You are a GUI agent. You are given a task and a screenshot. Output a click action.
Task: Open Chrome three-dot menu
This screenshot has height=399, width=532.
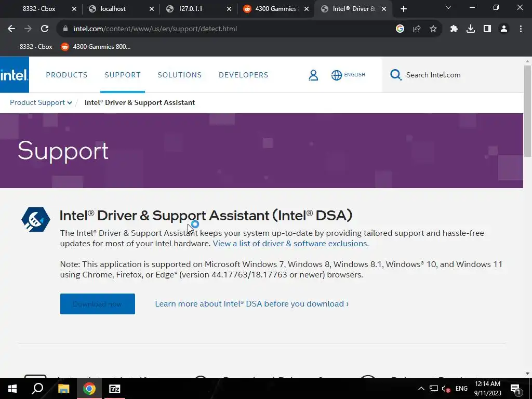521,29
